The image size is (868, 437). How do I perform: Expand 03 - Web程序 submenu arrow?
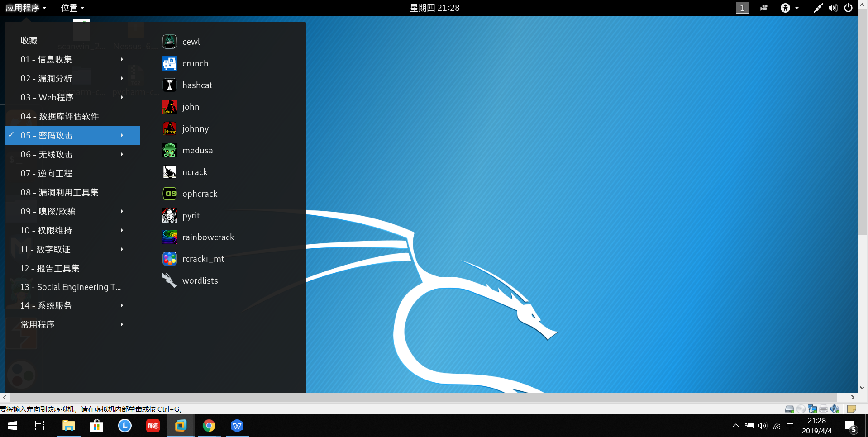pos(122,97)
